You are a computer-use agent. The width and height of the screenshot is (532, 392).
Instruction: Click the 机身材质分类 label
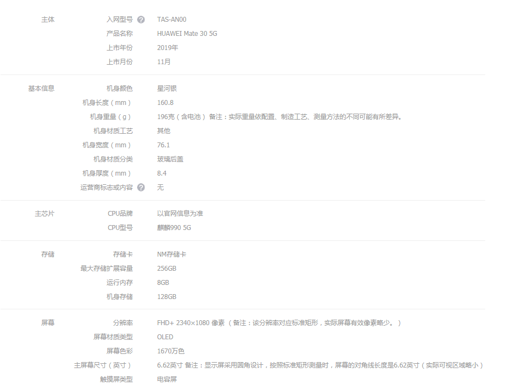click(x=113, y=159)
